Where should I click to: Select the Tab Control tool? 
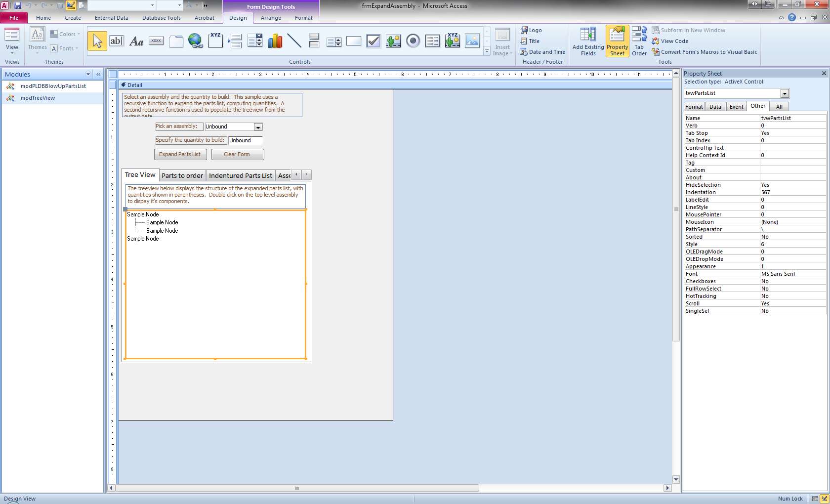coord(176,41)
